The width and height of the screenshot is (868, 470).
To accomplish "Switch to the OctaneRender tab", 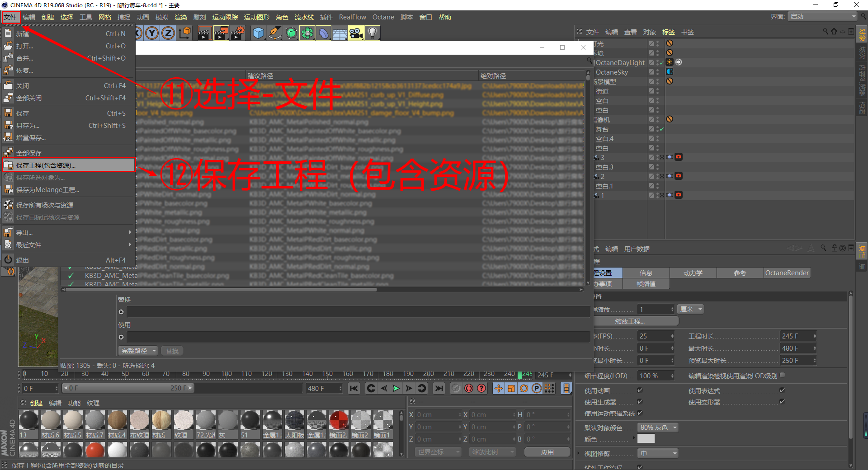I will point(787,273).
